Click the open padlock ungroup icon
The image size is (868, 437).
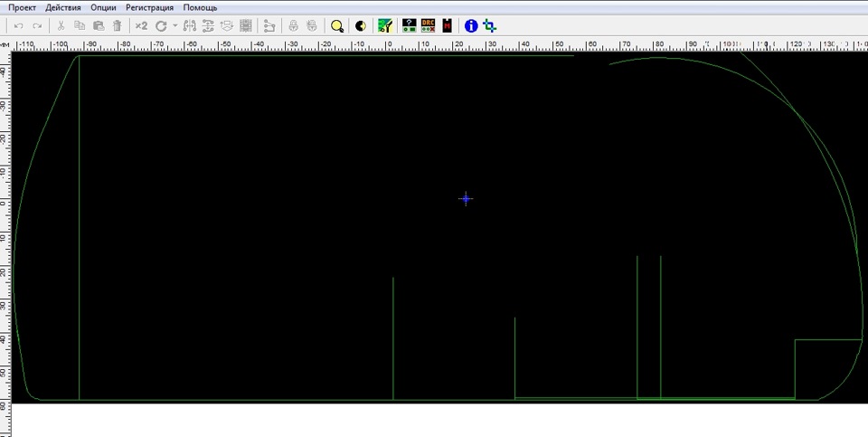[312, 26]
